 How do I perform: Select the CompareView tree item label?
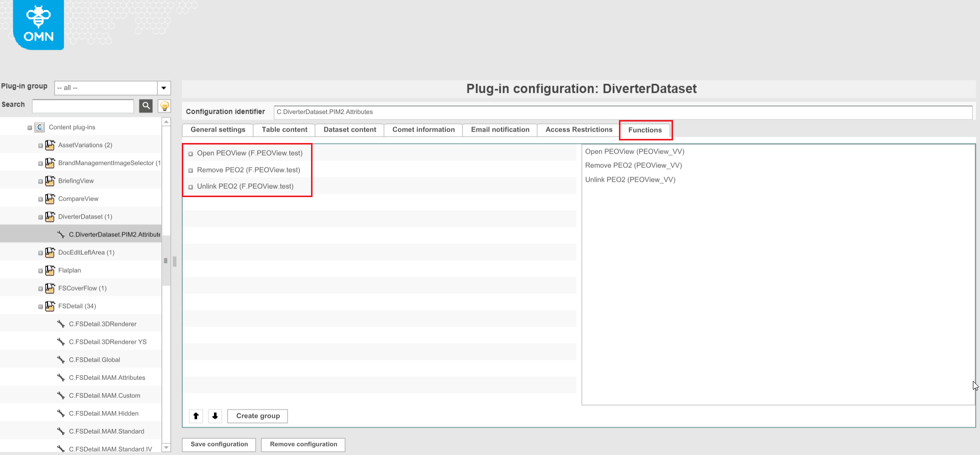pos(78,199)
